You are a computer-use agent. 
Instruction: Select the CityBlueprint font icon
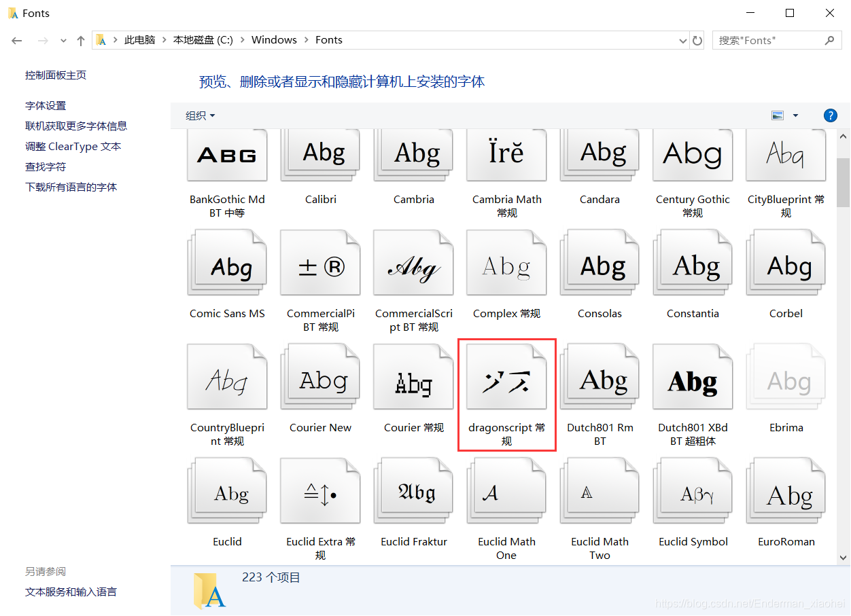pyautogui.click(x=786, y=156)
